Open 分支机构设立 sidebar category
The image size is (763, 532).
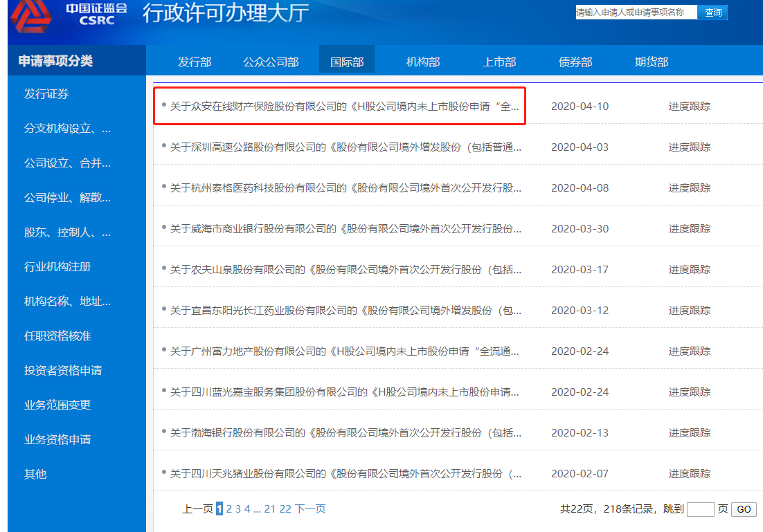click(67, 129)
